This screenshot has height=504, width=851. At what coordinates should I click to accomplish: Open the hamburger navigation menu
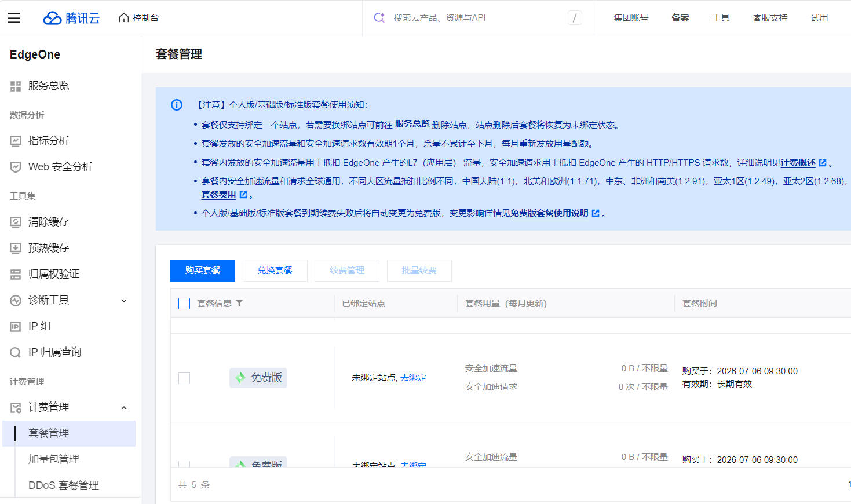(14, 18)
